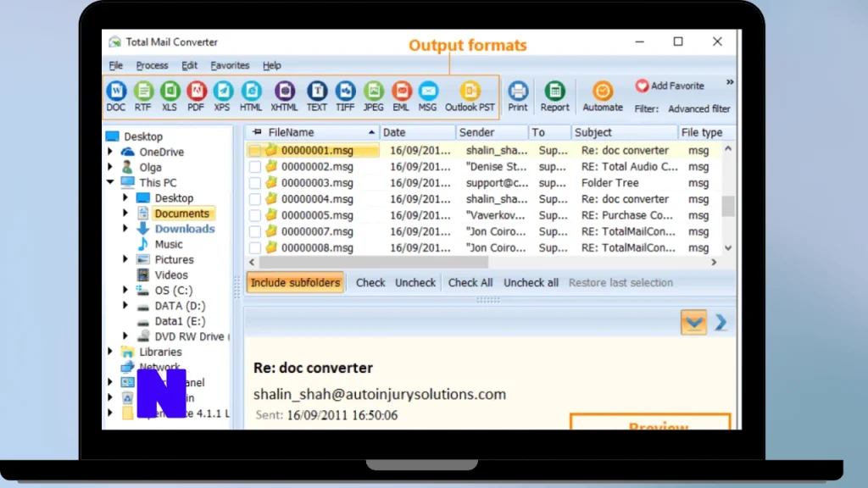Convert to TIFF image
The width and height of the screenshot is (868, 488).
pos(345,97)
